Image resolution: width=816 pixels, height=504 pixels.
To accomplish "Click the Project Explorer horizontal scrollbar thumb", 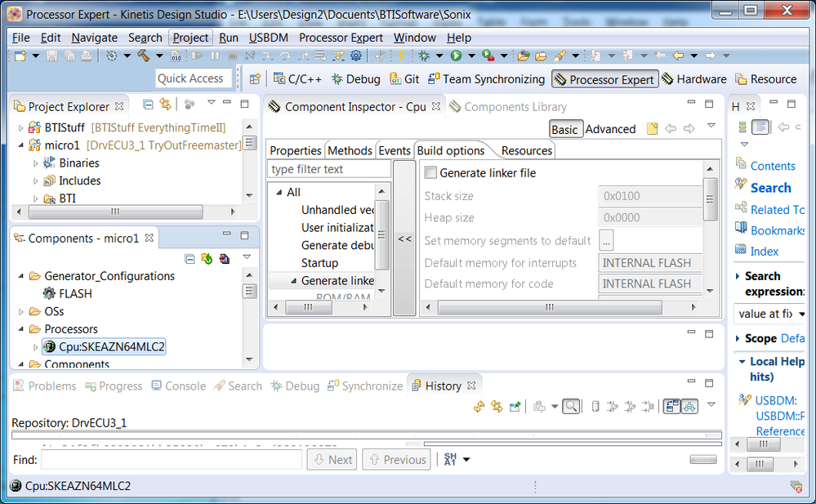I will click(115, 212).
